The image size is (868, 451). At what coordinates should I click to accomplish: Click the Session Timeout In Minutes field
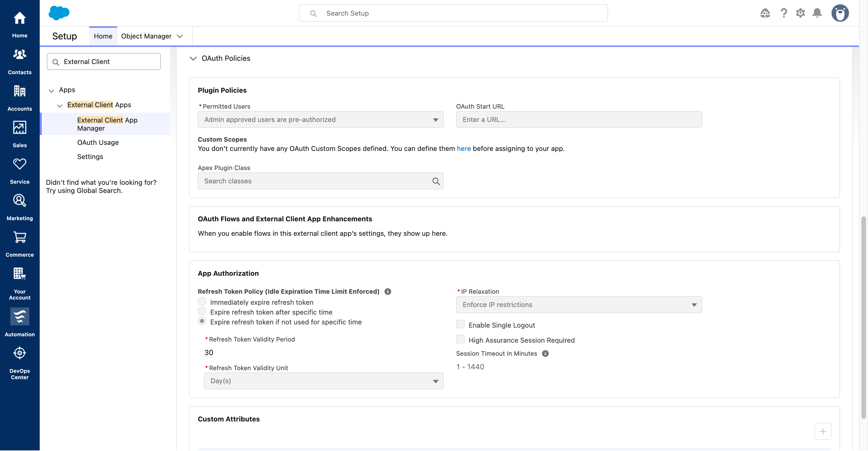pyautogui.click(x=470, y=367)
